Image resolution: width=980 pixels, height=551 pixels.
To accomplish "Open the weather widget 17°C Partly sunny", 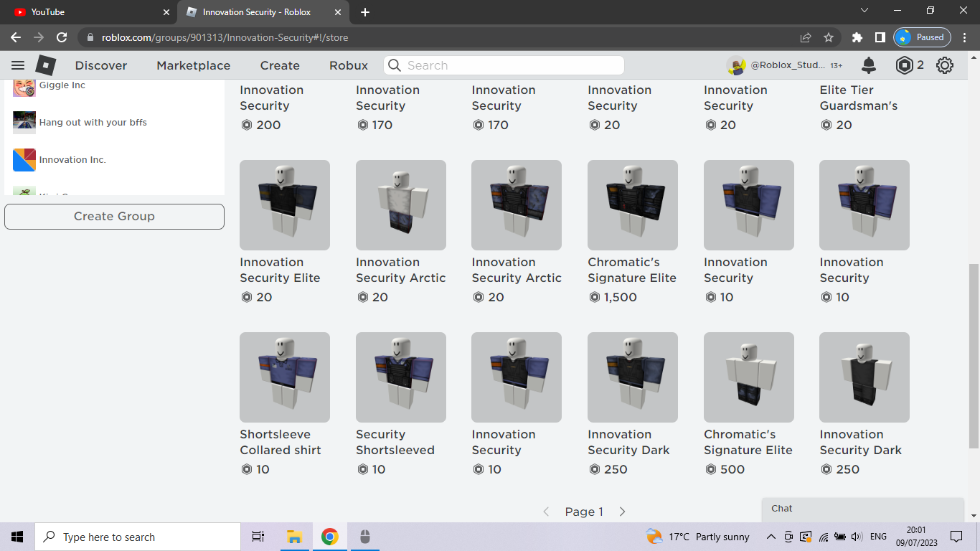I will (697, 537).
